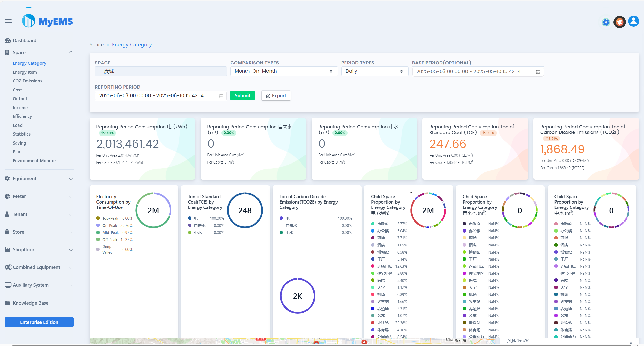
Task: Toggle On-Peak legend item in Time-Of-Use chart
Action: [x=110, y=225]
